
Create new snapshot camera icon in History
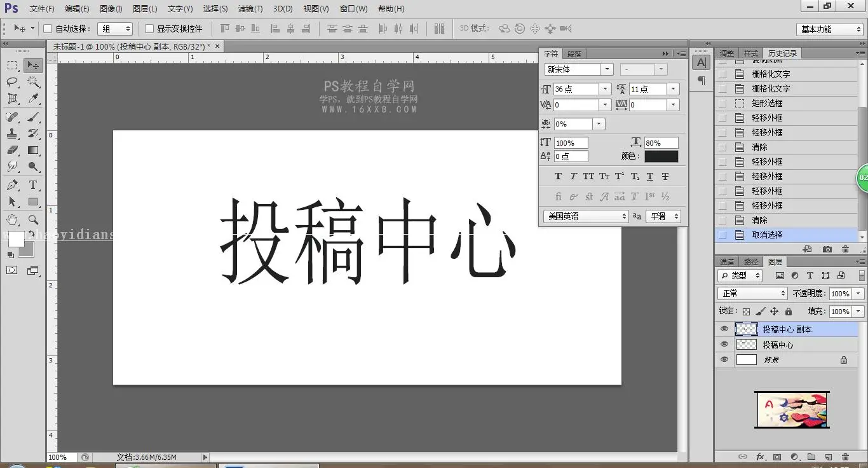pyautogui.click(x=827, y=249)
